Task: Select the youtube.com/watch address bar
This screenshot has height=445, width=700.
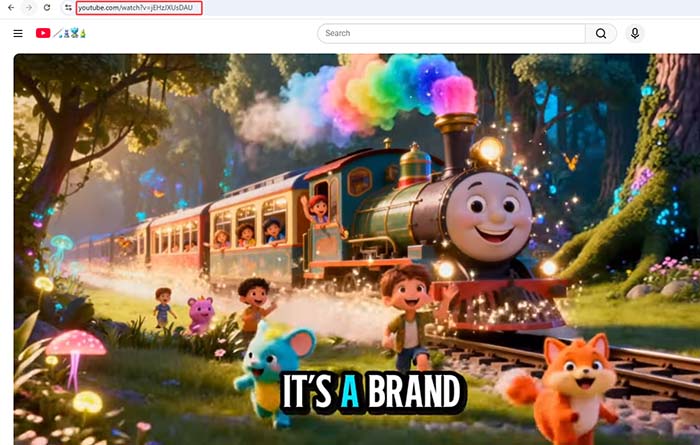Action: point(139,8)
